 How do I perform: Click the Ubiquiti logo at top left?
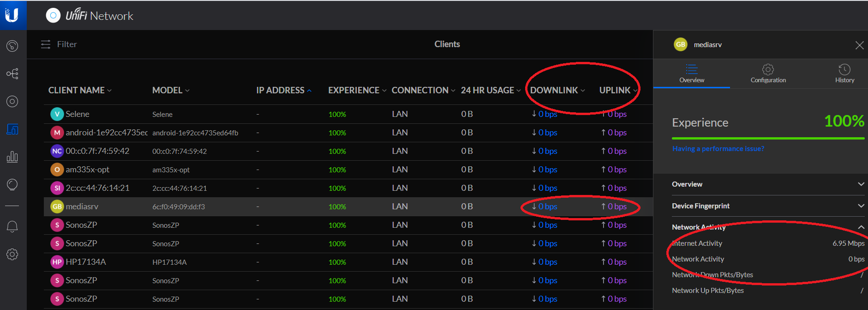click(x=12, y=15)
